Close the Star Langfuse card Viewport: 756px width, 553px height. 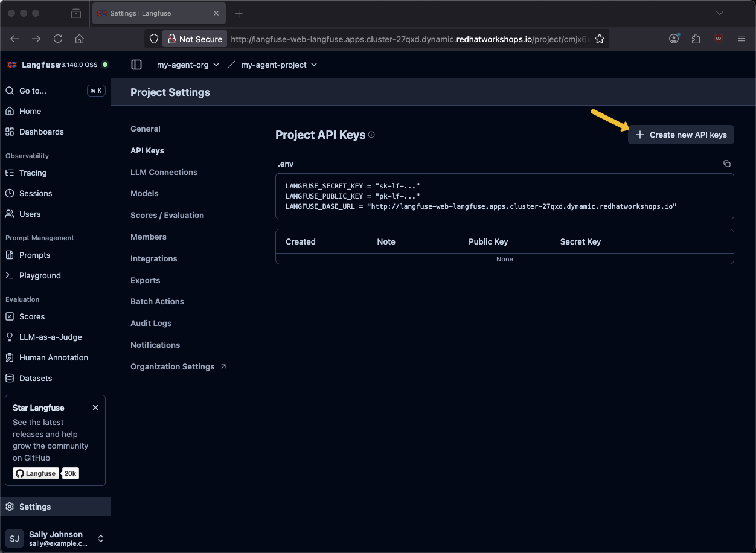tap(95, 408)
